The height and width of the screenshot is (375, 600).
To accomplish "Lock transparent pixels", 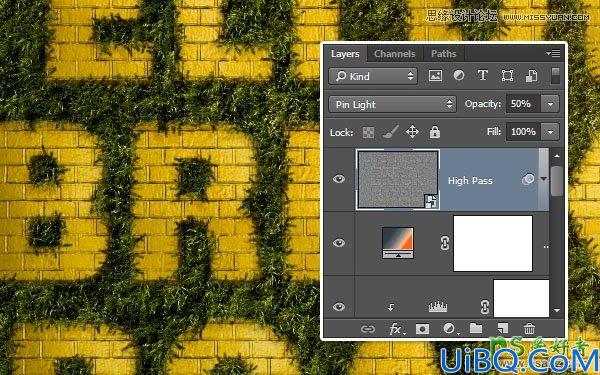I will (368, 132).
